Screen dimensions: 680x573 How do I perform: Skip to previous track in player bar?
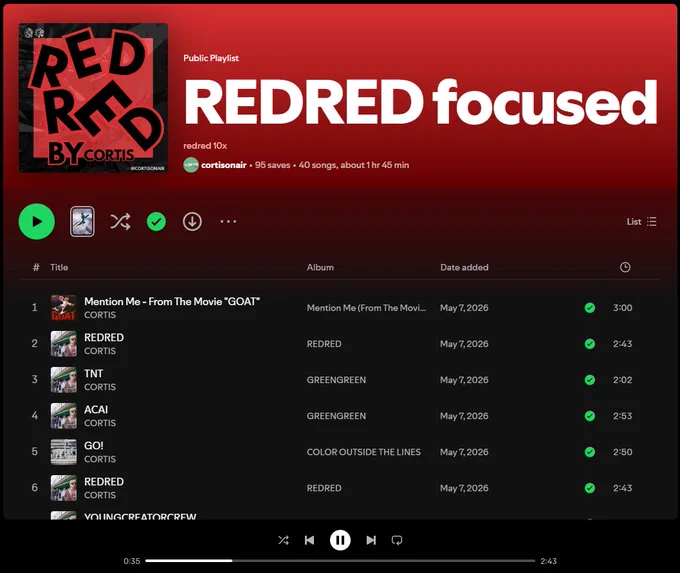click(x=309, y=540)
